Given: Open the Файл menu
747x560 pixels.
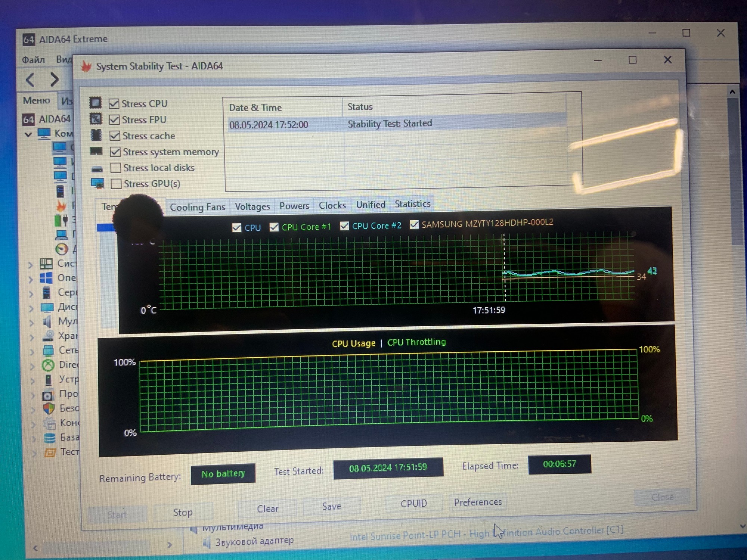Looking at the screenshot, I should pyautogui.click(x=33, y=60).
